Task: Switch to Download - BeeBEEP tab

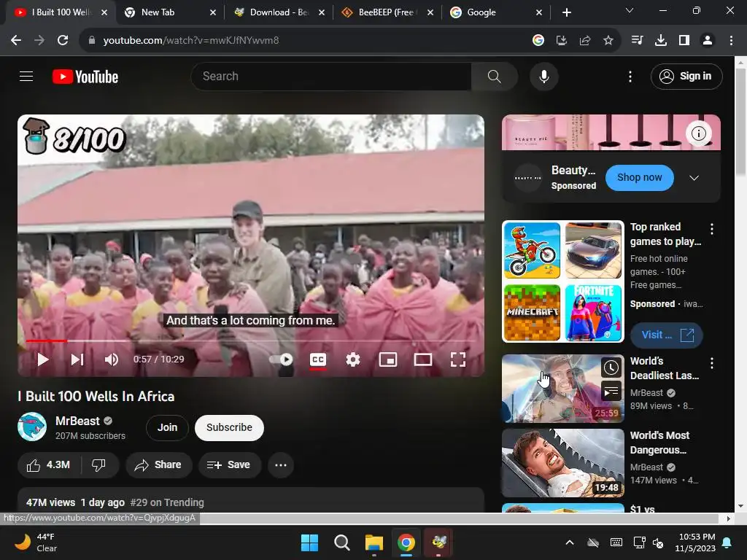Action: click(279, 12)
